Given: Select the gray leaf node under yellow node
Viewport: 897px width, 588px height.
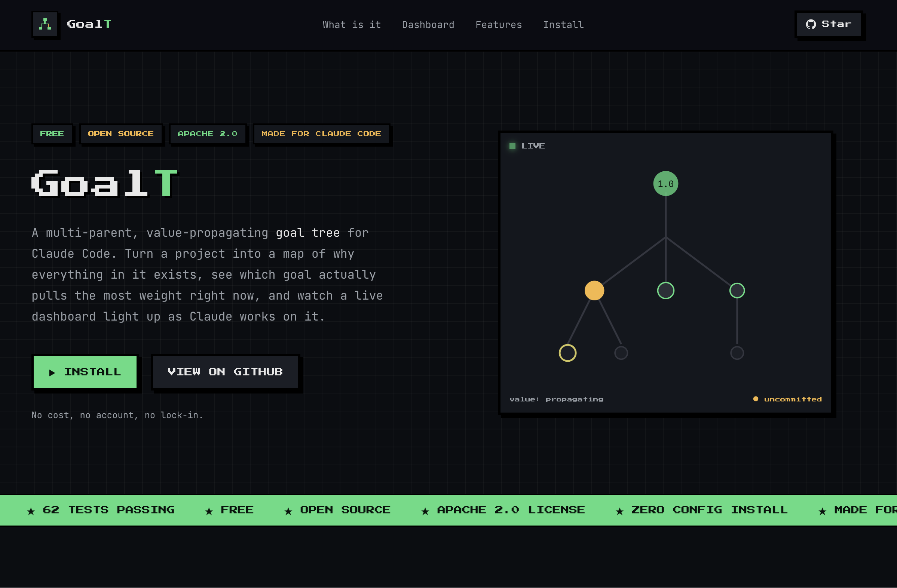Looking at the screenshot, I should 621,353.
